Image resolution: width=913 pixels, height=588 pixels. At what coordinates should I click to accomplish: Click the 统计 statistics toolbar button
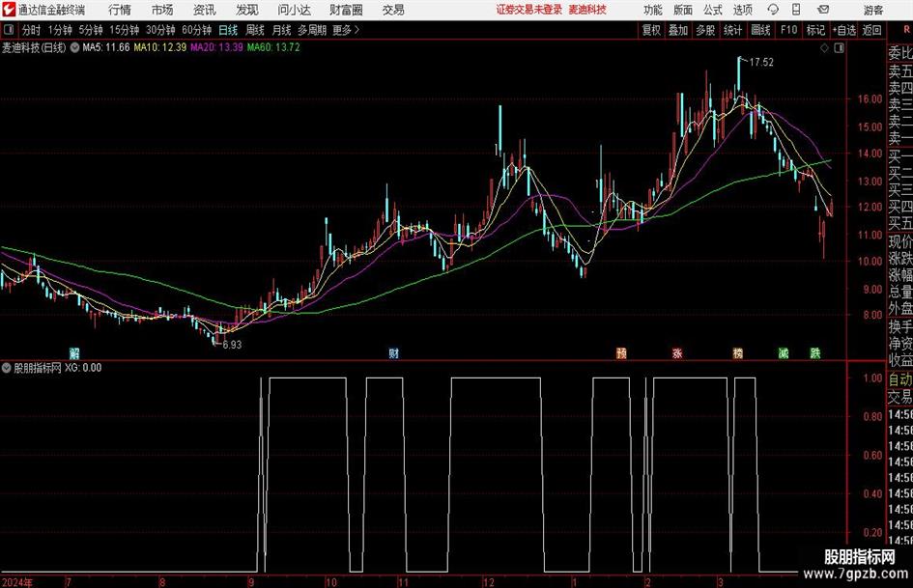click(x=732, y=30)
